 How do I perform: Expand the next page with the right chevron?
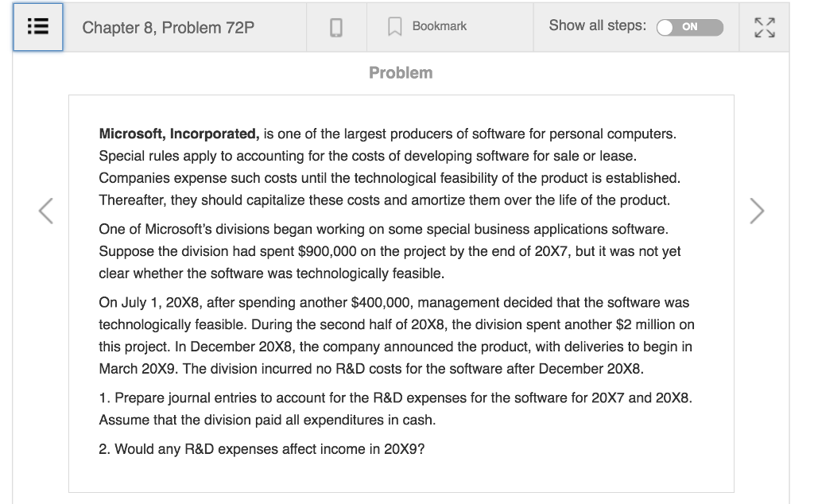757,210
